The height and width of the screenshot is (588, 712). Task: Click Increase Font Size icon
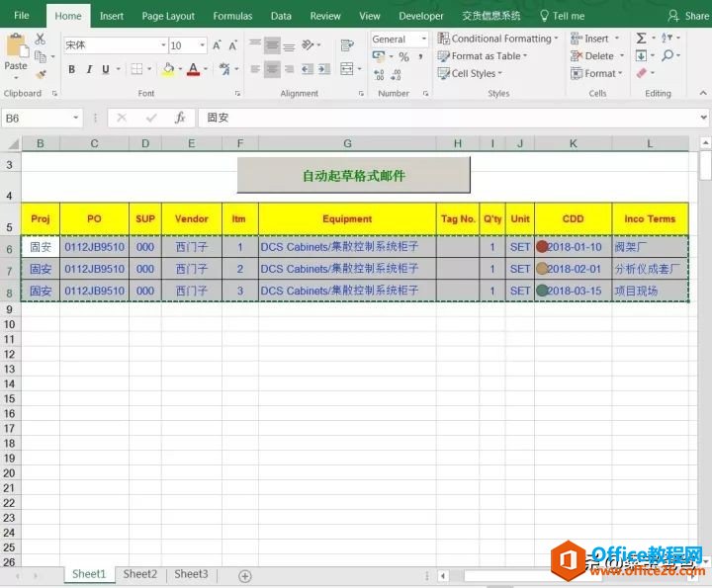tap(217, 45)
